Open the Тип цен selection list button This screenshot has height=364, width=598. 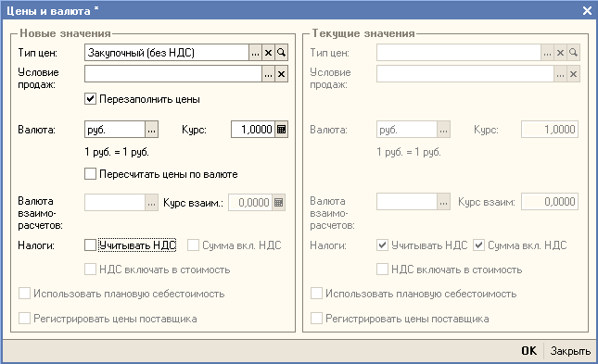pyautogui.click(x=256, y=53)
